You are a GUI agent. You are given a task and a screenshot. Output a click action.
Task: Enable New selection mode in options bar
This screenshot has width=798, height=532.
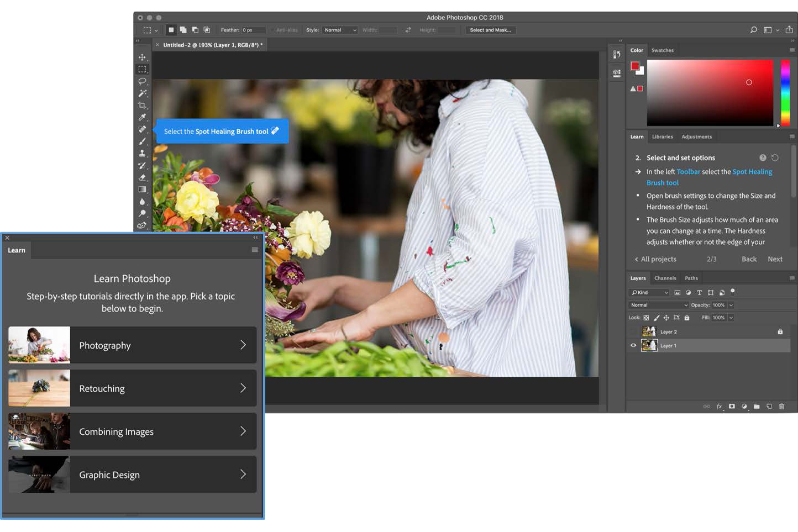171,30
